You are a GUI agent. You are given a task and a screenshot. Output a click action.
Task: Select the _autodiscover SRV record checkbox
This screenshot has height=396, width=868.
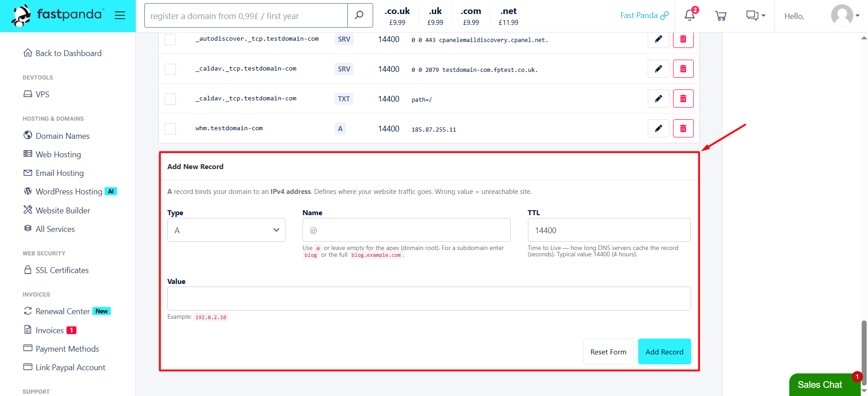[x=171, y=39]
